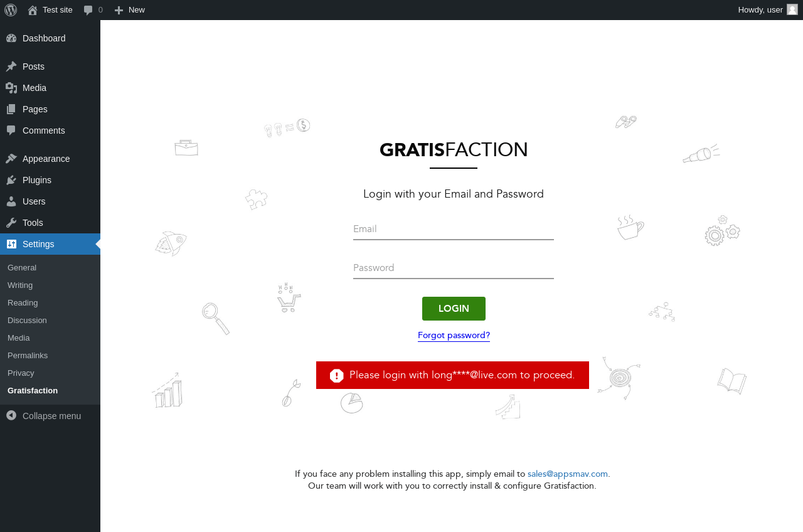Email sales@appsmav.com link

(568, 474)
